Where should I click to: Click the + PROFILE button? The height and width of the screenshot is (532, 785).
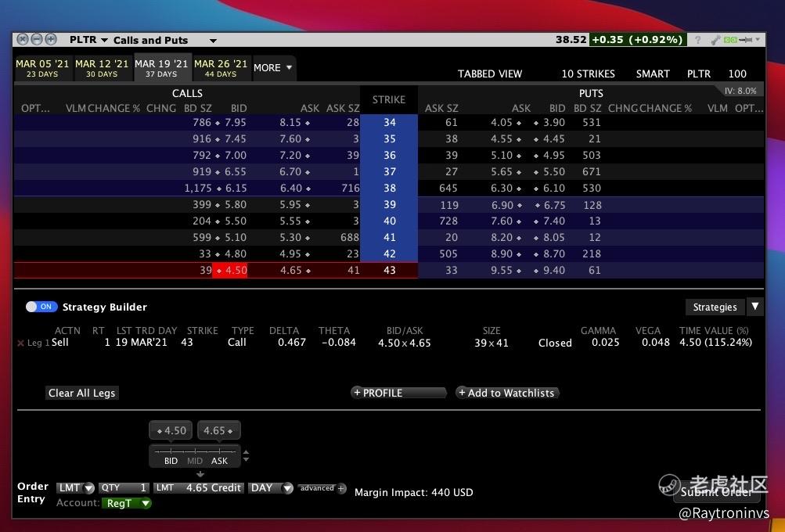(x=398, y=393)
